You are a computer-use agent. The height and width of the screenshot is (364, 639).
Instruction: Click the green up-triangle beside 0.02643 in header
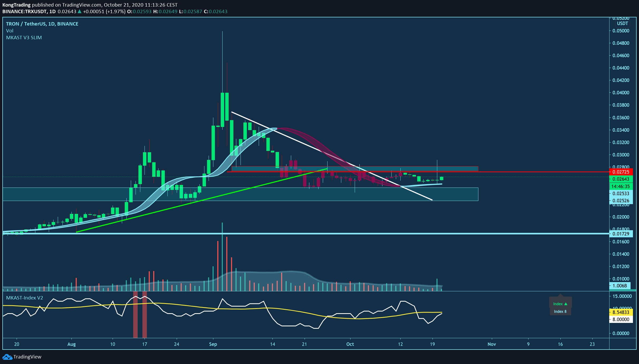click(79, 11)
